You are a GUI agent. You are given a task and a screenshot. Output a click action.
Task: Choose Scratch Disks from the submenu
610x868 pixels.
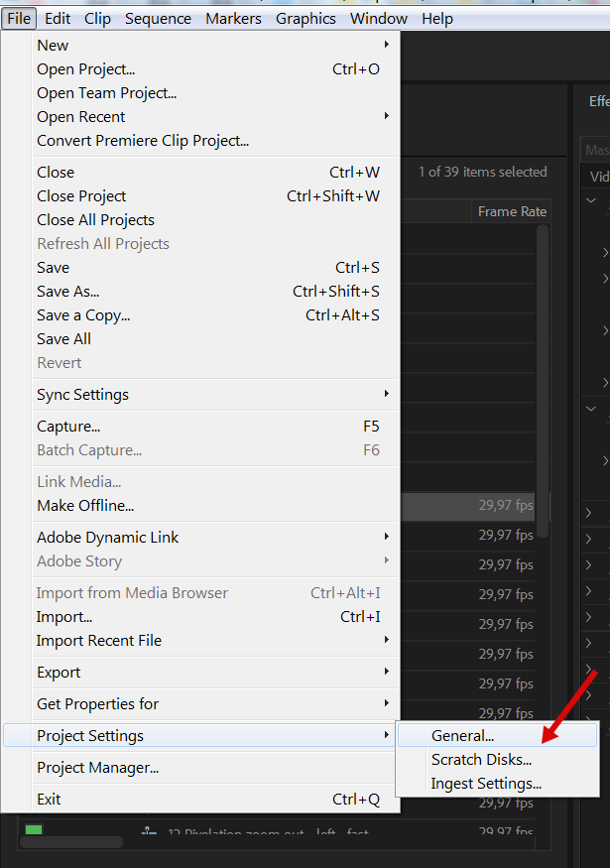[481, 760]
